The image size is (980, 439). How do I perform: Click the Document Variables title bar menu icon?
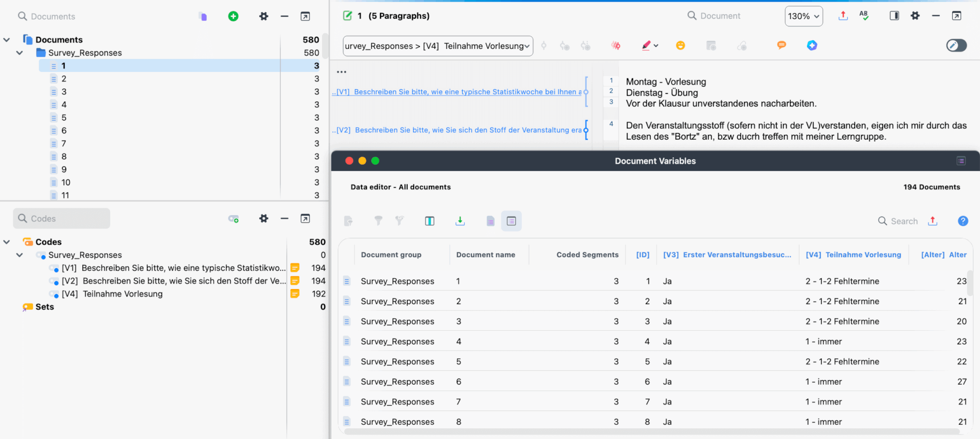click(x=961, y=161)
